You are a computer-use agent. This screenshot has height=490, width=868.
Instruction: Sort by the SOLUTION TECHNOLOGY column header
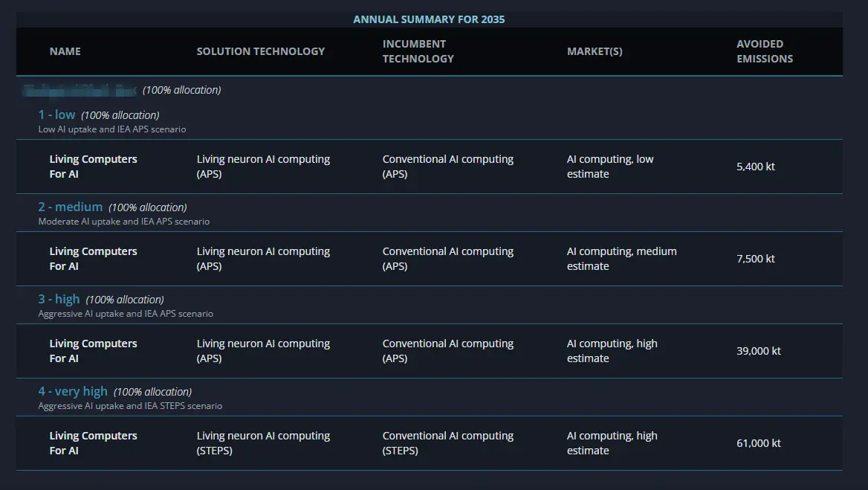pyautogui.click(x=260, y=51)
